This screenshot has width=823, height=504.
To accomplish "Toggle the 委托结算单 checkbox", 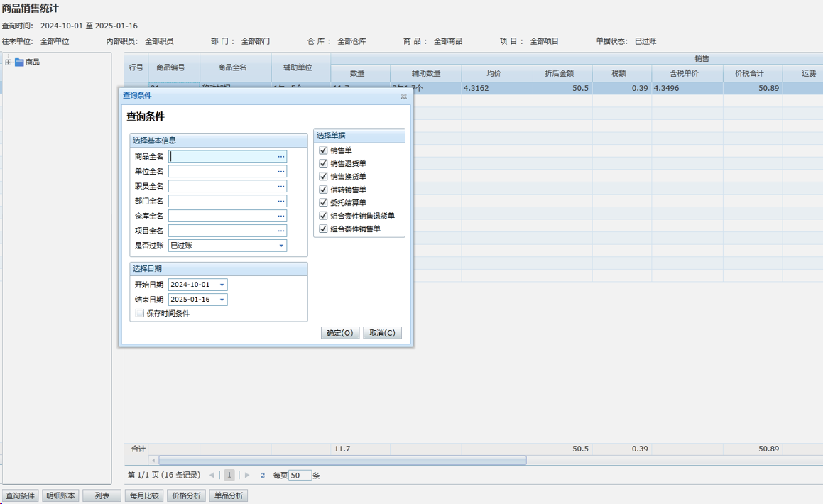I will 324,203.
